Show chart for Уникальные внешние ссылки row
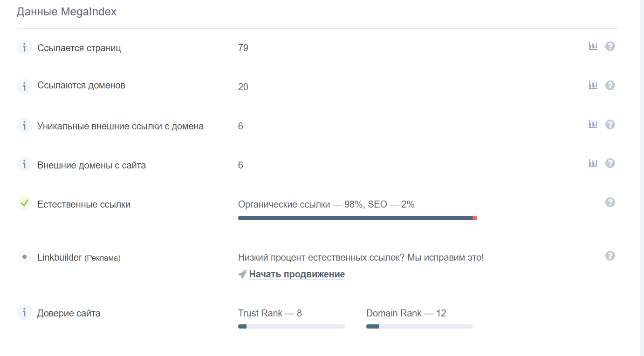This screenshot has height=356, width=644. [x=593, y=124]
